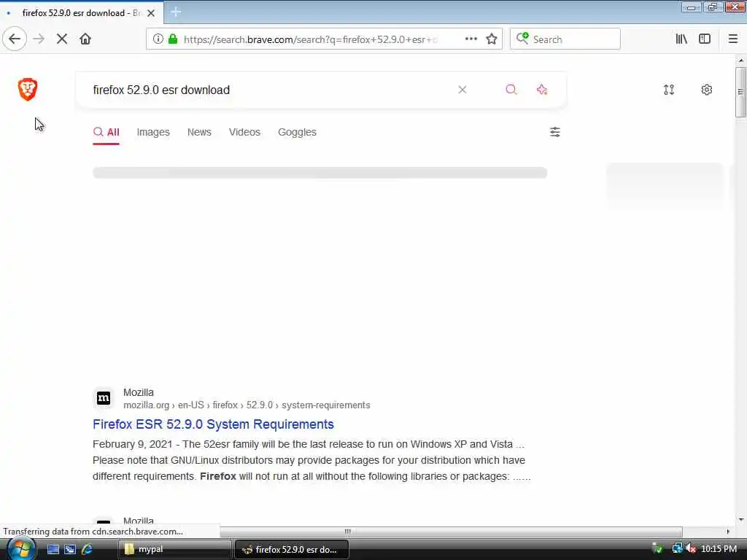Select the firefox 52.9.0 esr download browser tab

point(81,13)
